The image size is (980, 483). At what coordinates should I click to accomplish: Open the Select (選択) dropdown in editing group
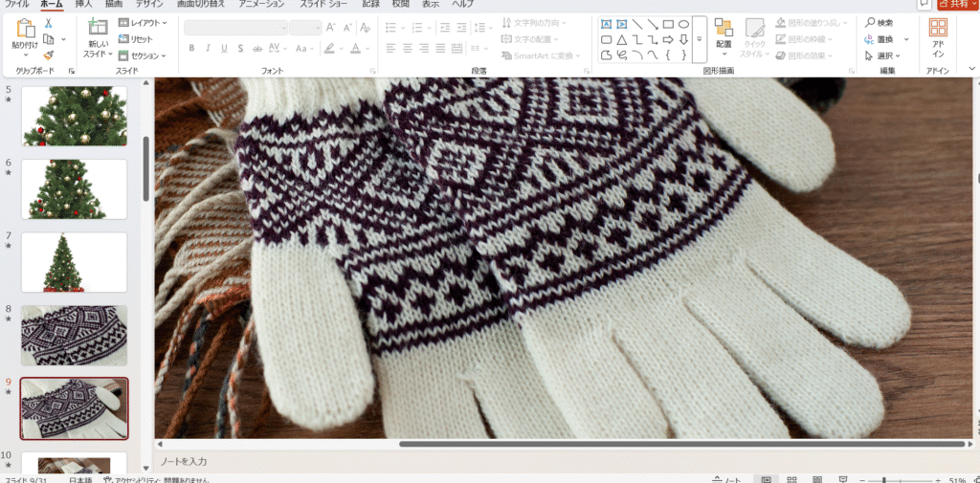(882, 55)
